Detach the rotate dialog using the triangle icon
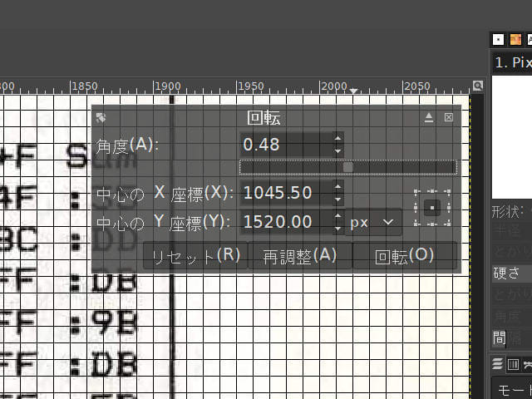Image resolution: width=532 pixels, height=399 pixels. point(429,118)
